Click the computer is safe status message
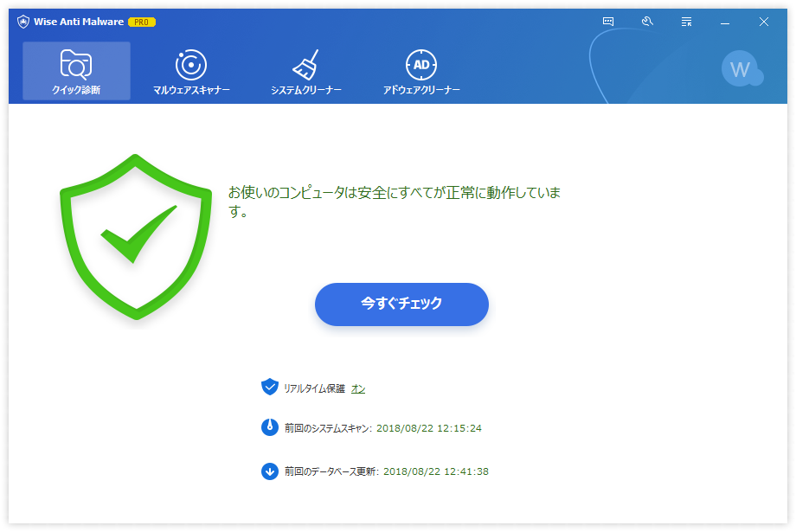Image resolution: width=796 pixels, height=532 pixels. (395, 202)
